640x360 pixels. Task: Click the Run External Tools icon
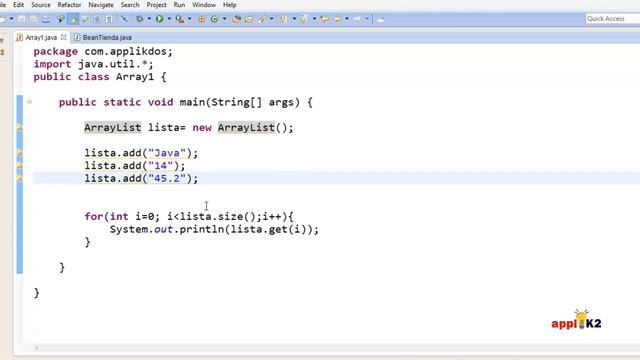coord(180,19)
